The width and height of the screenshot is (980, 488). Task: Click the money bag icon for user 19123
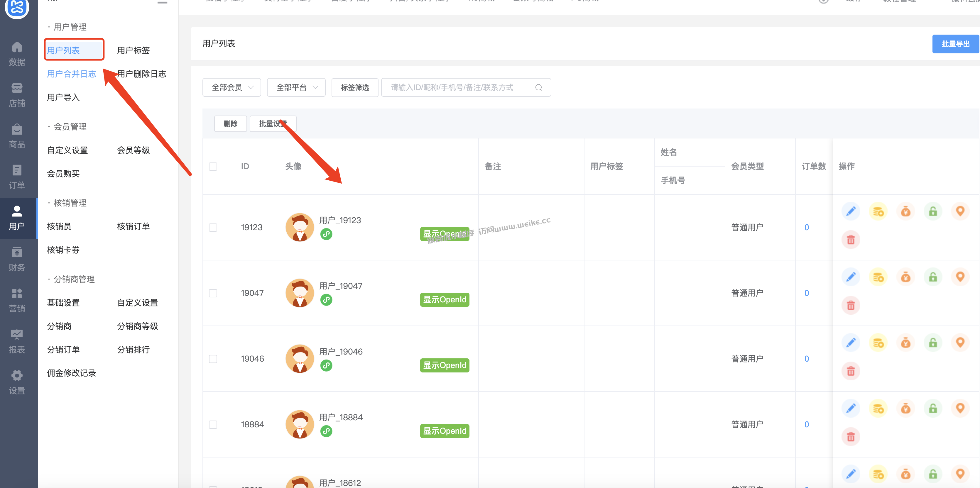click(905, 211)
